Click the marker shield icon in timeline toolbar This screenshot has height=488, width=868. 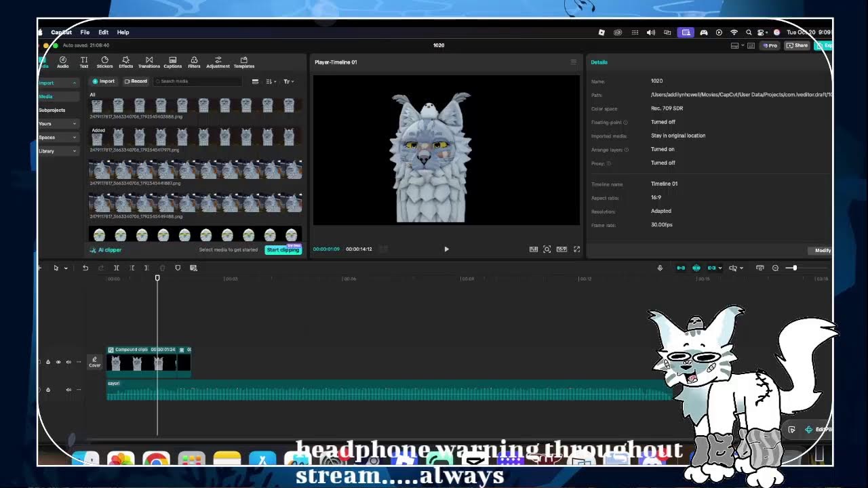(178, 268)
